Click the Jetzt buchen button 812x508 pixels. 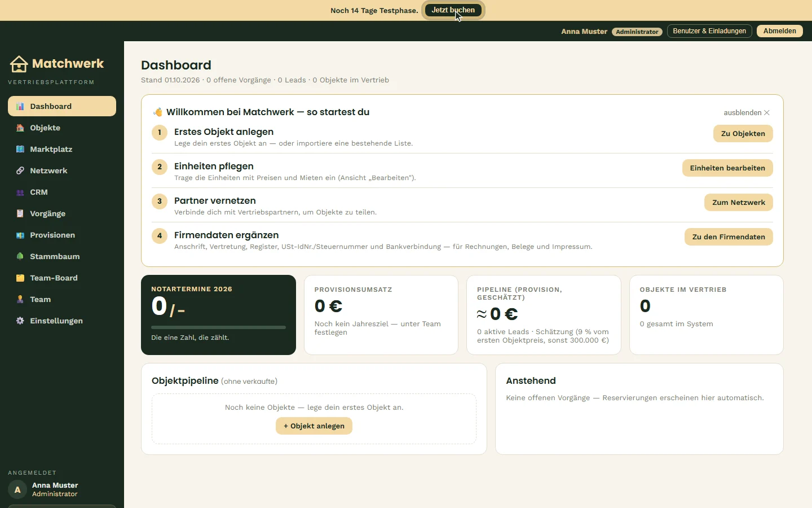[453, 10]
